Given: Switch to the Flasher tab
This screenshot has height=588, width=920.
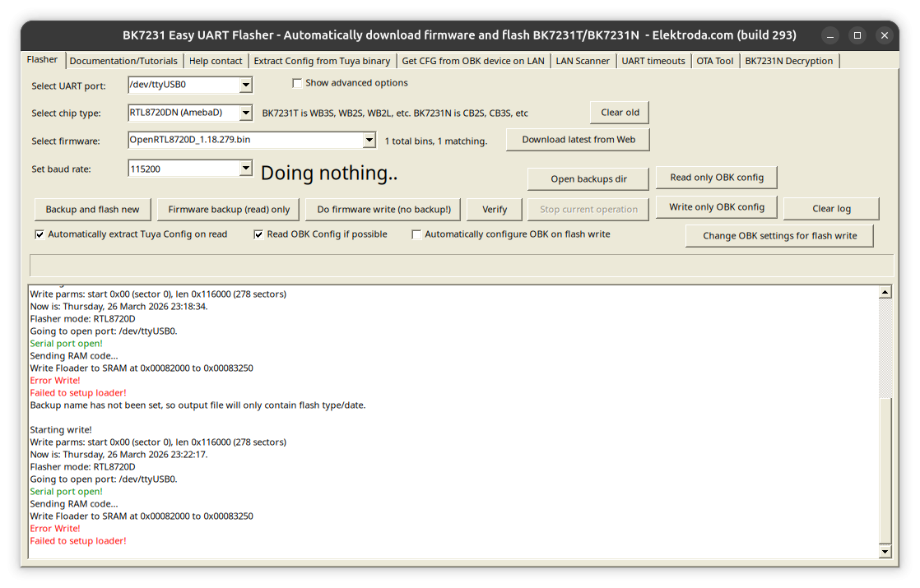Looking at the screenshot, I should click(x=42, y=60).
